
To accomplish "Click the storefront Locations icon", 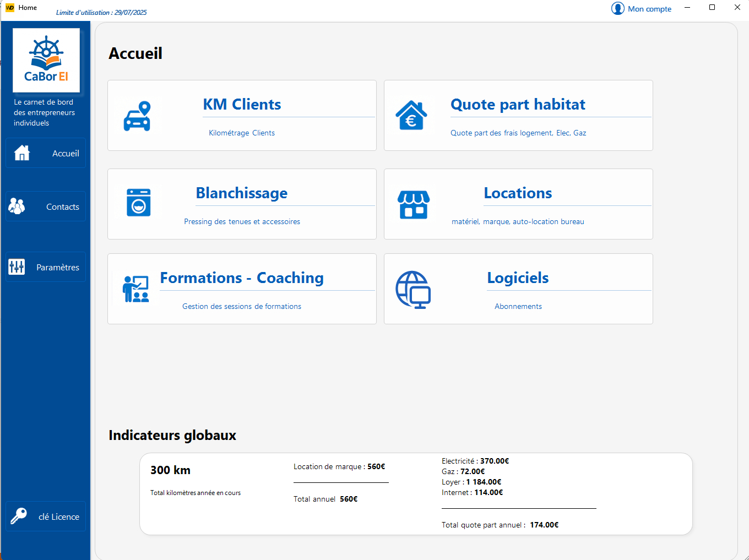I will tap(414, 205).
